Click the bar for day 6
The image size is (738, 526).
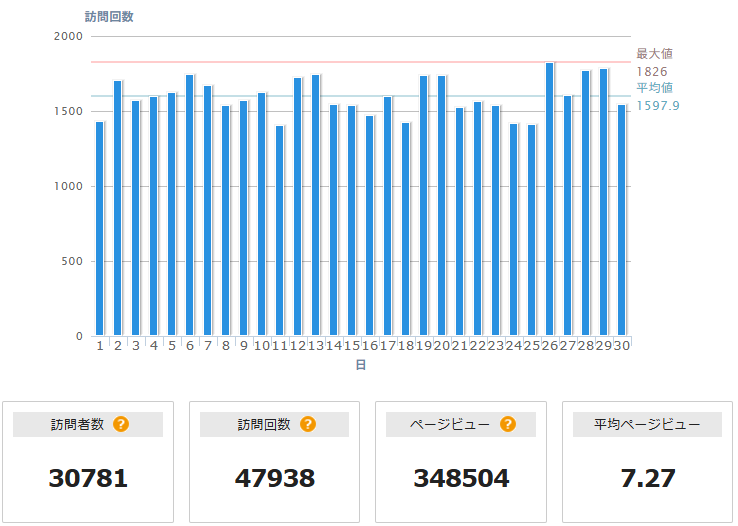190,205
